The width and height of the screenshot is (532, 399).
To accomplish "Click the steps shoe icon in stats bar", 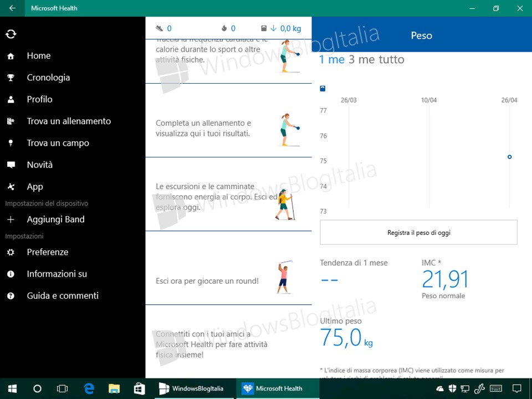I will (x=159, y=28).
